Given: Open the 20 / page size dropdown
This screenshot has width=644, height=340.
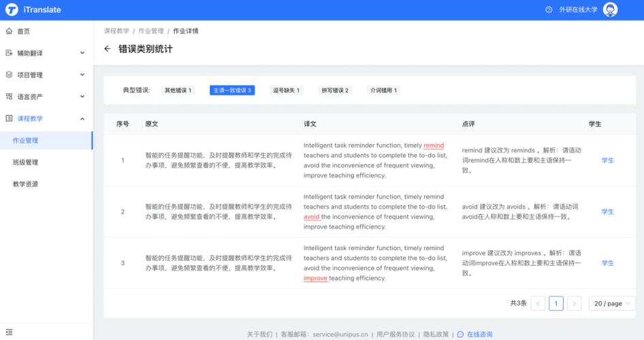Looking at the screenshot, I should (612, 303).
